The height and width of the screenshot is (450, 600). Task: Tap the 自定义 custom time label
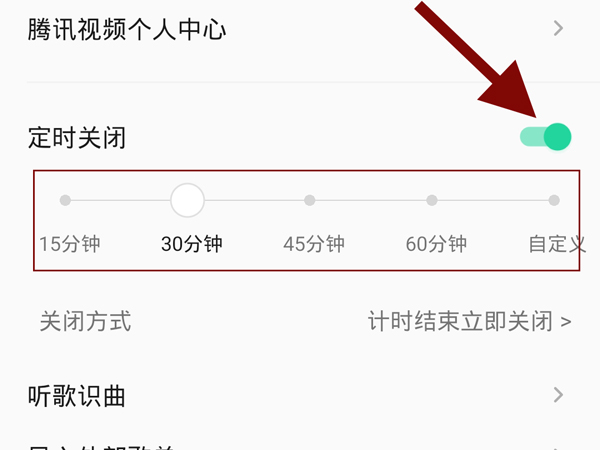(x=557, y=244)
